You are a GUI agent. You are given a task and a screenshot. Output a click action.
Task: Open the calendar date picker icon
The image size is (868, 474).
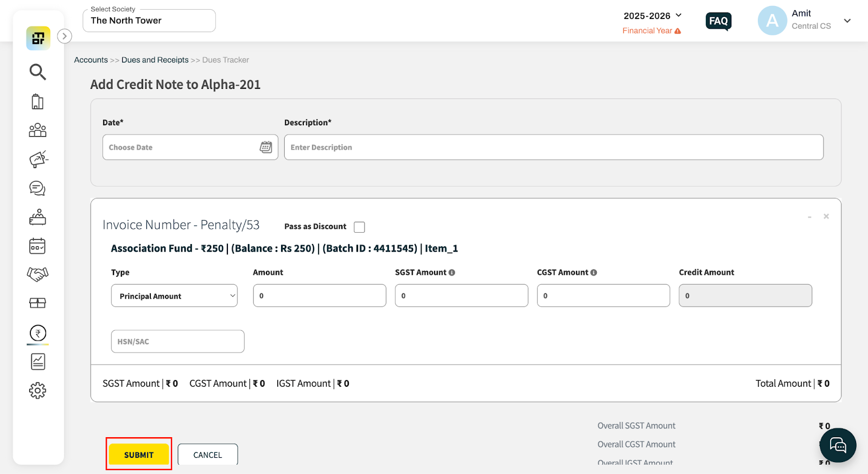(x=266, y=147)
